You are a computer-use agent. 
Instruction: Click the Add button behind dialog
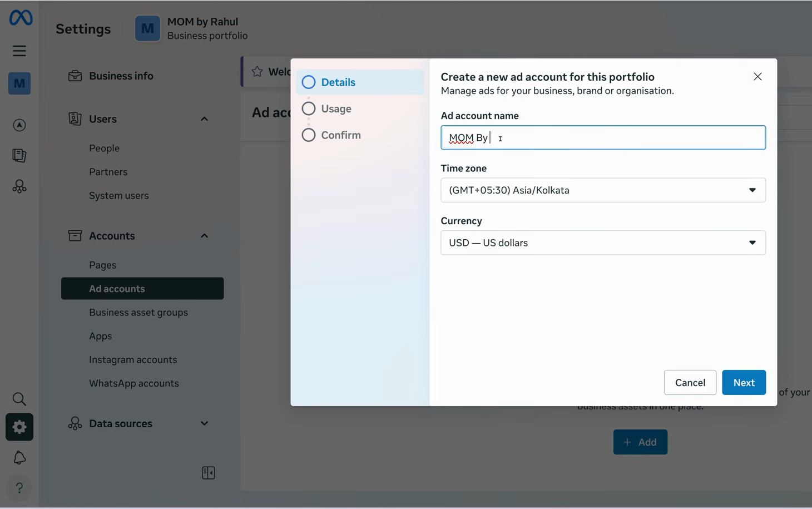tap(640, 442)
